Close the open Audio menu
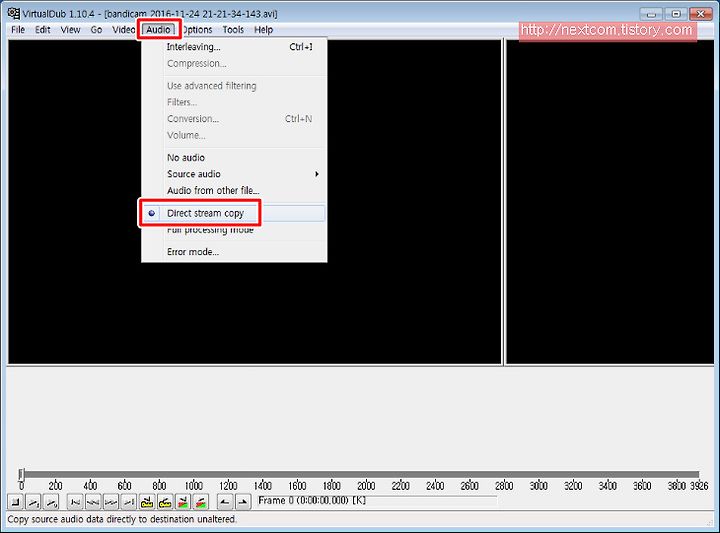The height and width of the screenshot is (533, 720). (158, 30)
